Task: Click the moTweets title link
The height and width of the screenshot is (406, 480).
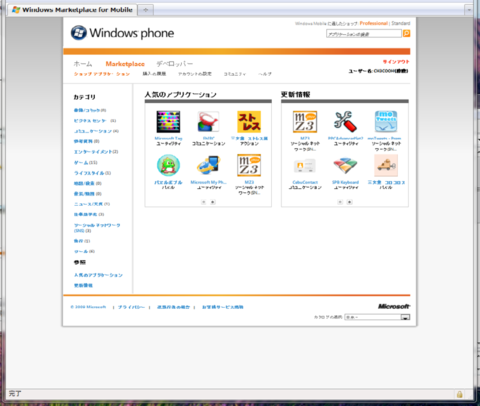Action: [x=384, y=138]
